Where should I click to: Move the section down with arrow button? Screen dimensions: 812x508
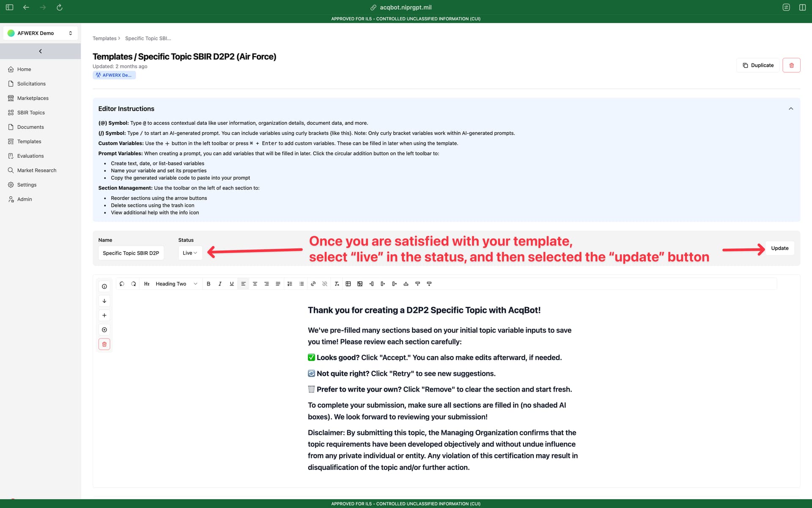point(104,301)
